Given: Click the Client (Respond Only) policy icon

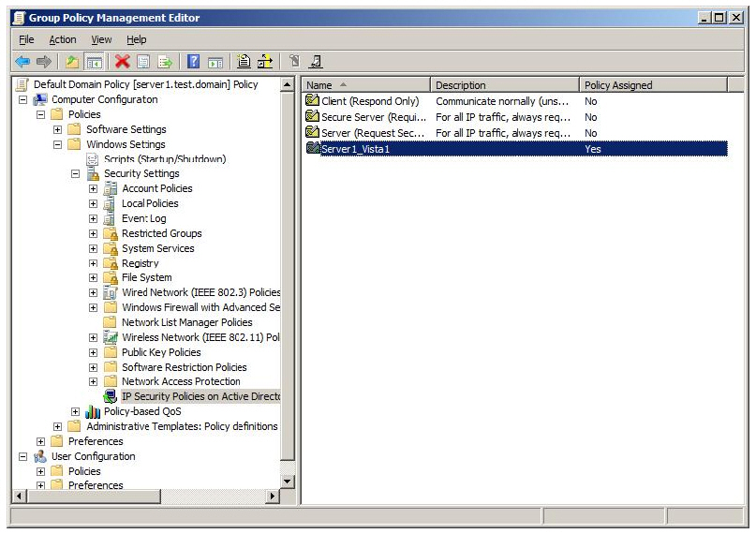Looking at the screenshot, I should click(313, 100).
